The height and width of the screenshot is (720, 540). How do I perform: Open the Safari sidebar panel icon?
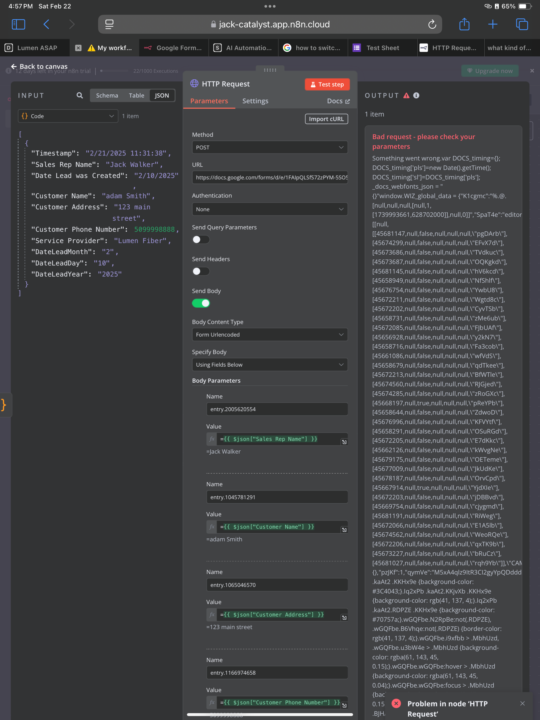coord(18,24)
